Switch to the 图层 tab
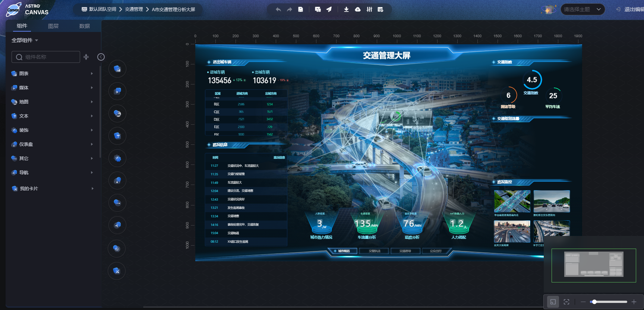The height and width of the screenshot is (310, 644). coord(53,26)
